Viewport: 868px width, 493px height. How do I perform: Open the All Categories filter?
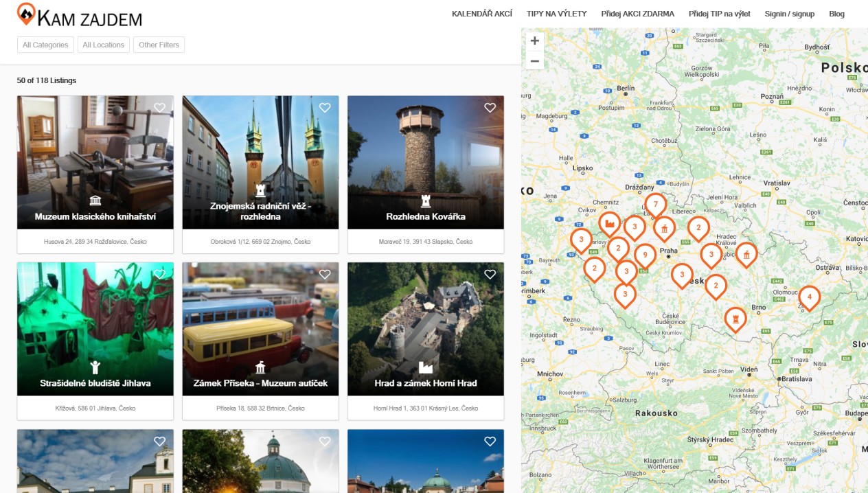45,45
